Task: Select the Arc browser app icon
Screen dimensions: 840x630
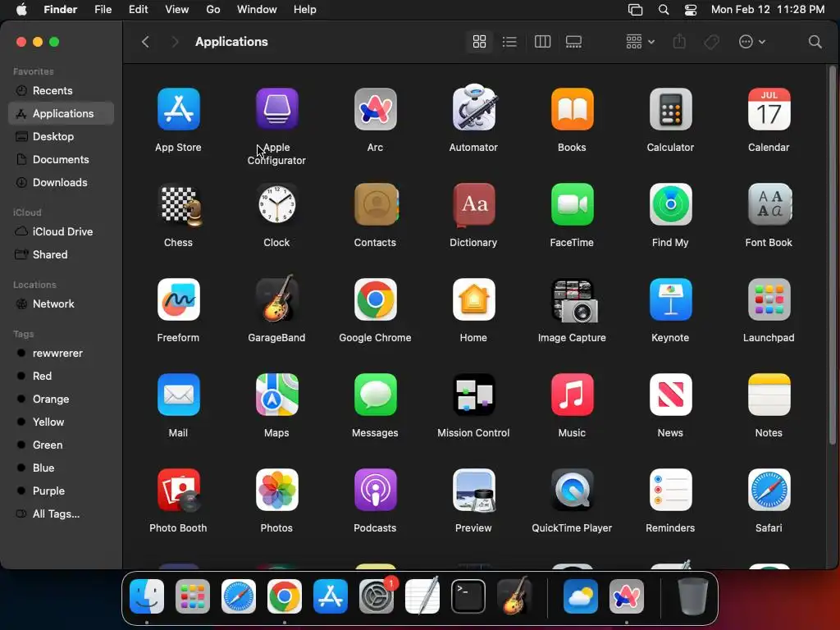Action: (x=376, y=110)
